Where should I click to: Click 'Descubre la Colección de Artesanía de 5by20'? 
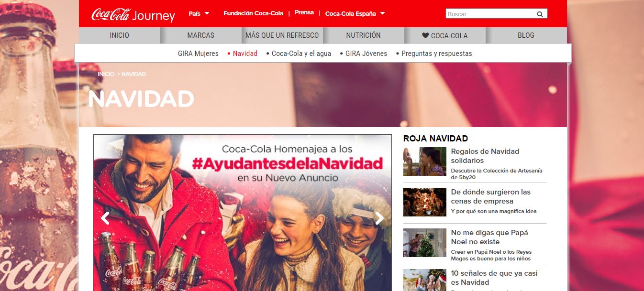pyautogui.click(x=497, y=174)
